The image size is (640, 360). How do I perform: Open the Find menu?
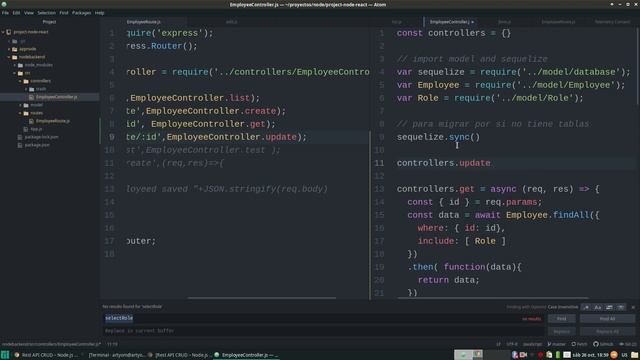tap(64, 13)
